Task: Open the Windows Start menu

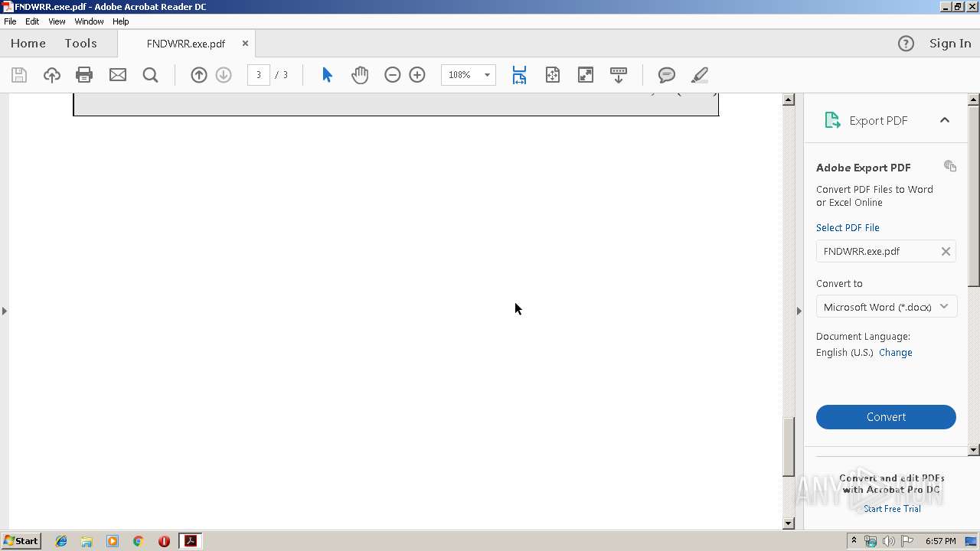Action: 21,541
